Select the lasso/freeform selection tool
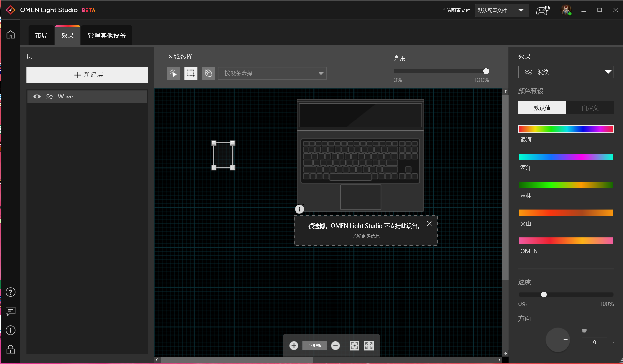Viewport: 623px width, 364px height. (208, 72)
